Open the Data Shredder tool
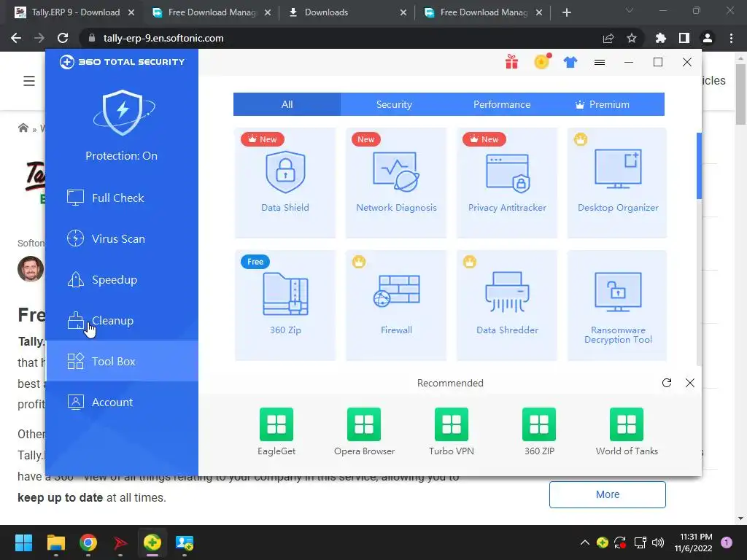The image size is (747, 560). click(507, 306)
